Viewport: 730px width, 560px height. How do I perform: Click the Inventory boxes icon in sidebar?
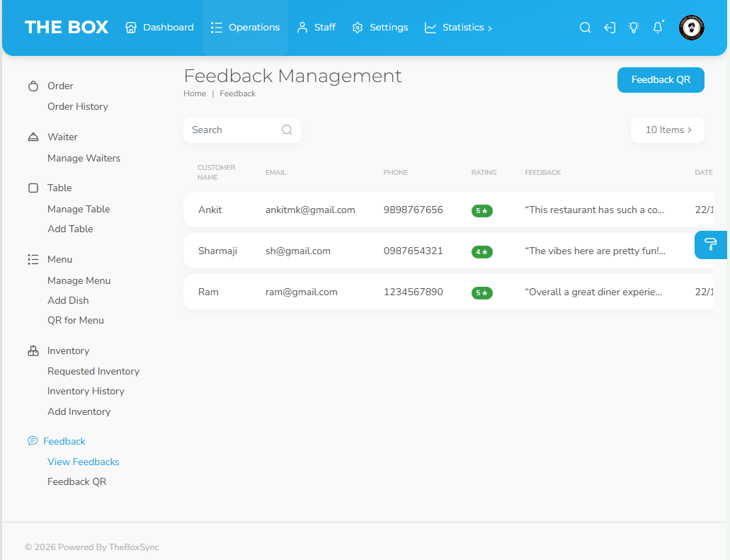(x=33, y=350)
